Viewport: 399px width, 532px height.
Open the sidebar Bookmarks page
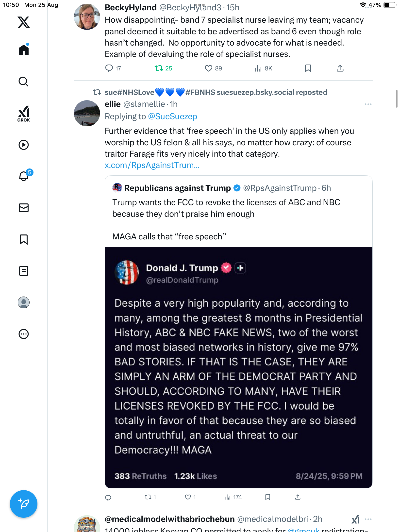pyautogui.click(x=24, y=239)
